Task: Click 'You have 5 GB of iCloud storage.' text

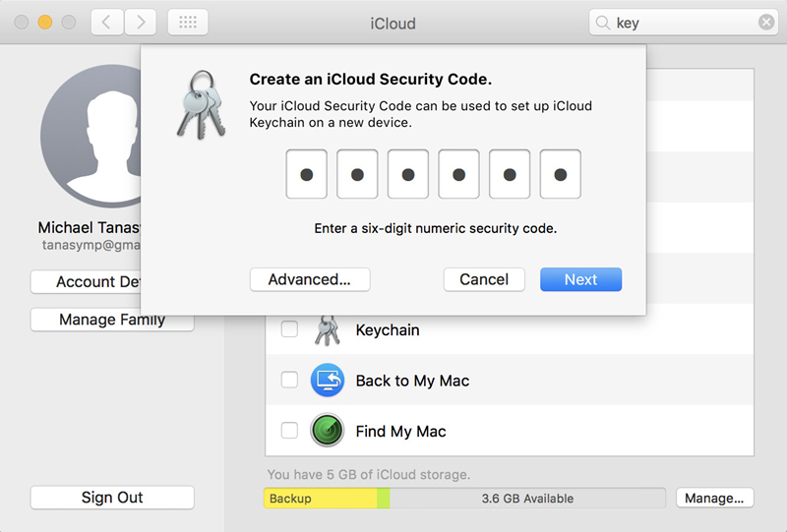Action: [x=369, y=474]
